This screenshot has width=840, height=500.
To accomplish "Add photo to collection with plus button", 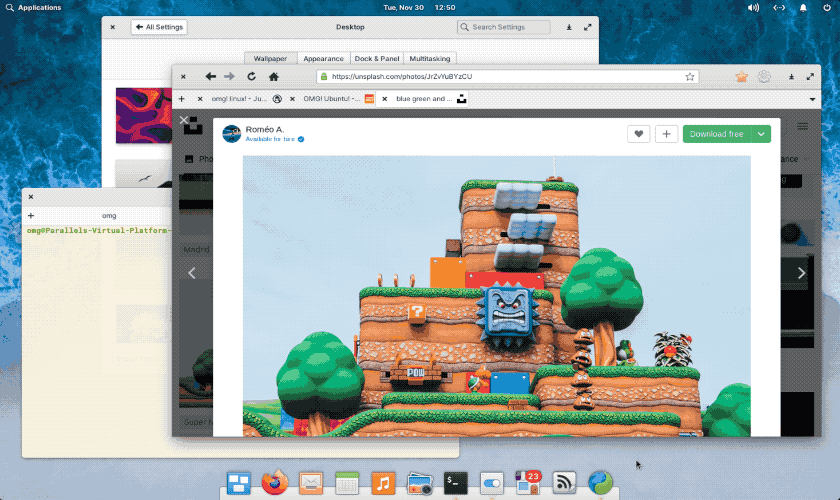I will click(x=666, y=134).
